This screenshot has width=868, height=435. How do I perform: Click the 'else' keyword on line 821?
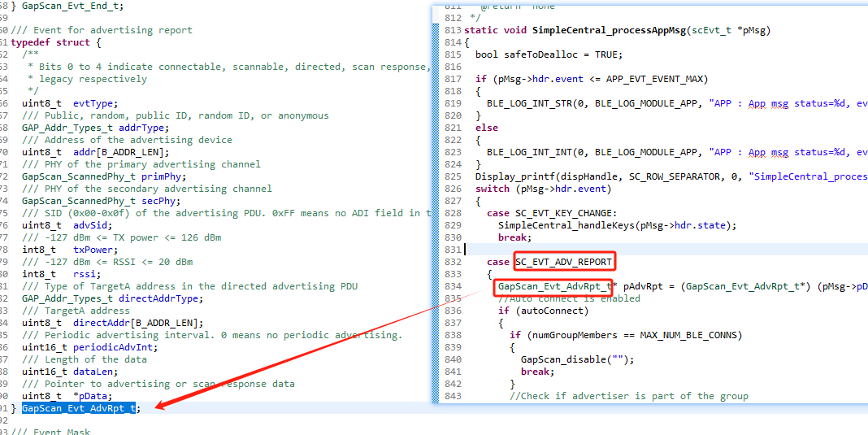pyautogui.click(x=487, y=128)
